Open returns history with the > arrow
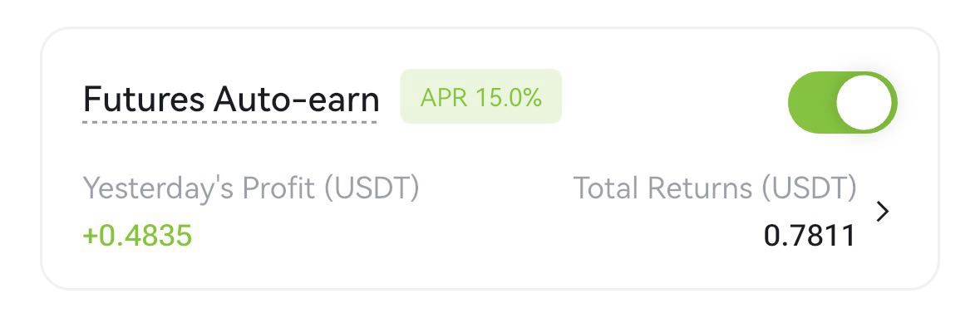The width and height of the screenshot is (980, 332). click(883, 212)
